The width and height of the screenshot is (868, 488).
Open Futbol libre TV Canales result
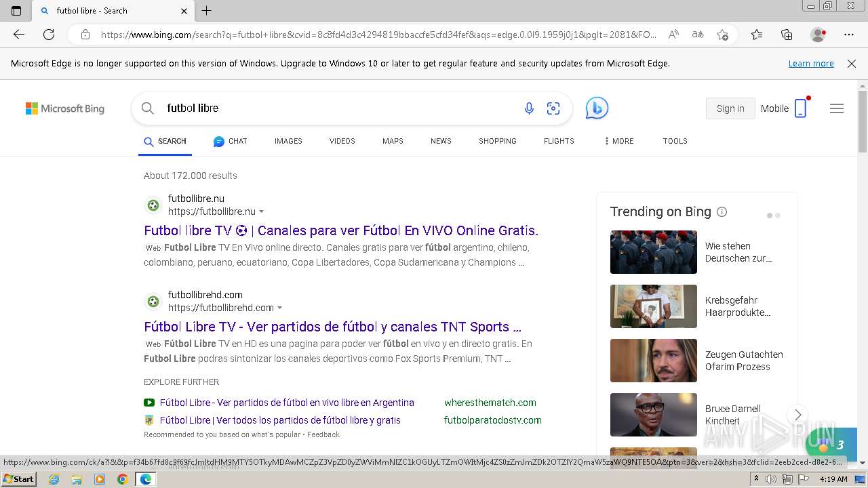click(341, 230)
